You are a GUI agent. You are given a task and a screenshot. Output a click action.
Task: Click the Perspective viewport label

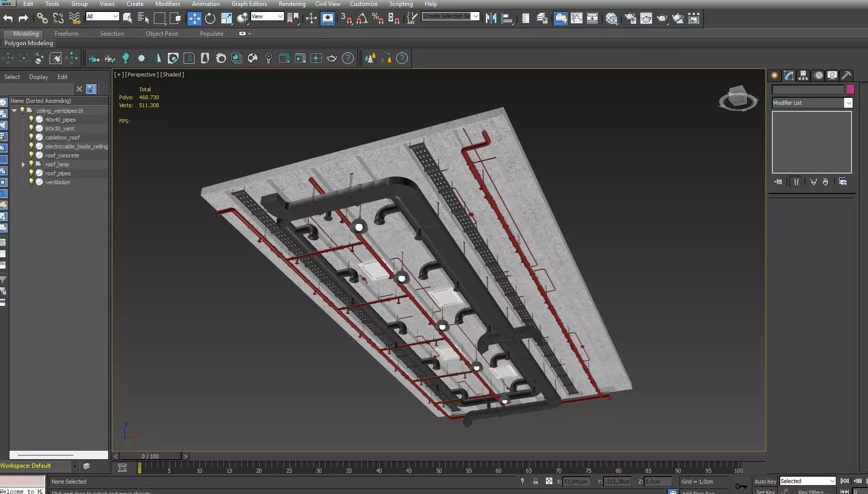(142, 74)
